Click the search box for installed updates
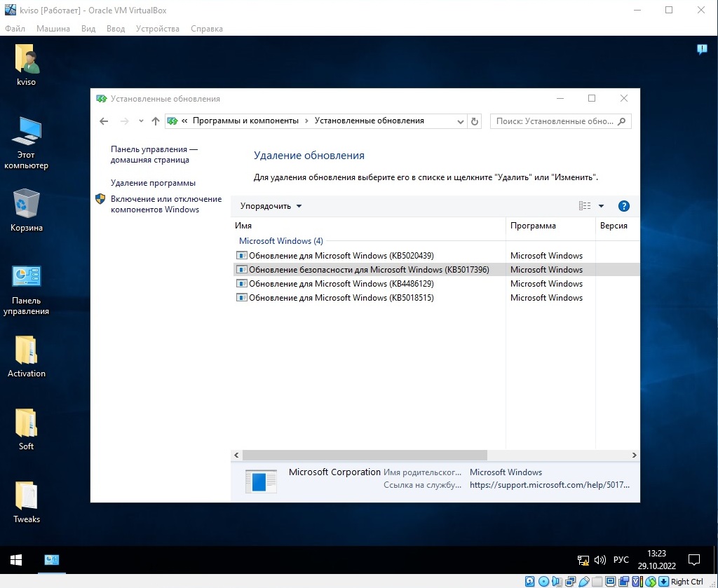 (x=554, y=121)
